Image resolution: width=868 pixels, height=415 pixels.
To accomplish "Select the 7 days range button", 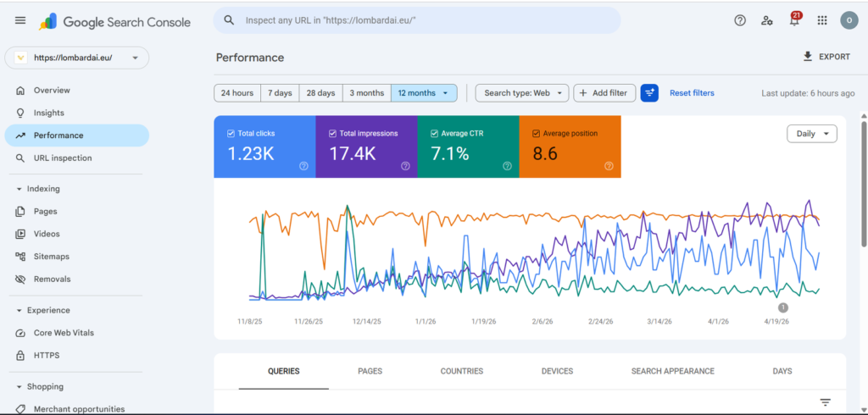I will tap(280, 93).
